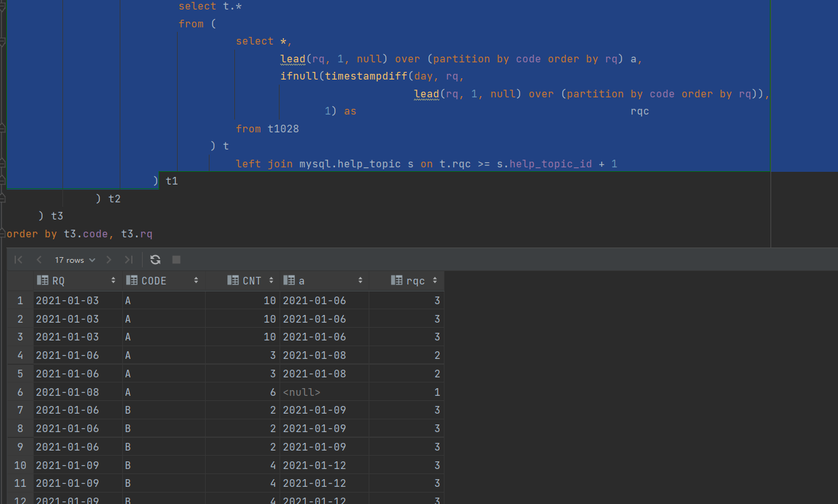Click sort arrows on rqc column

click(x=435, y=281)
